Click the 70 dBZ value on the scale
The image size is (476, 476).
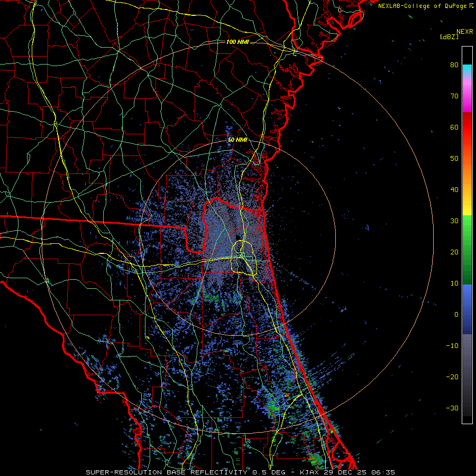tap(454, 96)
